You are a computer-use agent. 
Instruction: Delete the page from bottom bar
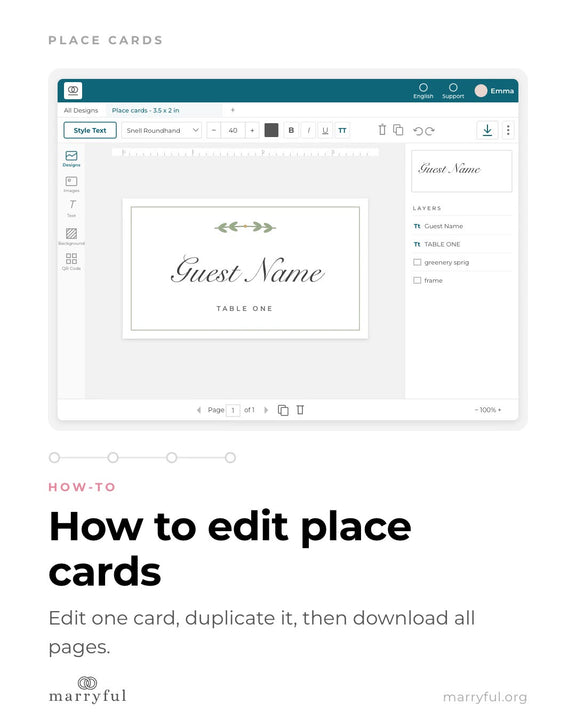(x=300, y=410)
